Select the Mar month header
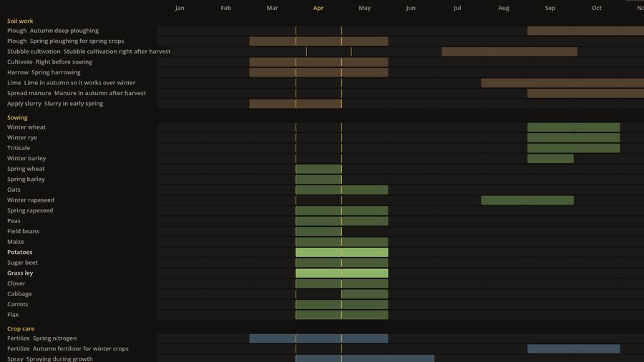The width and height of the screenshot is (644, 362). pyautogui.click(x=272, y=8)
